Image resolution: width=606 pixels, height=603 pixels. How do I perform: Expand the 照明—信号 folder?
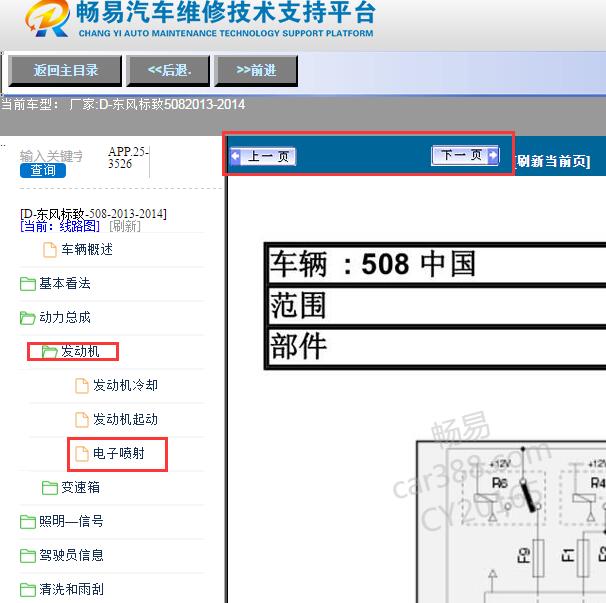(x=71, y=521)
